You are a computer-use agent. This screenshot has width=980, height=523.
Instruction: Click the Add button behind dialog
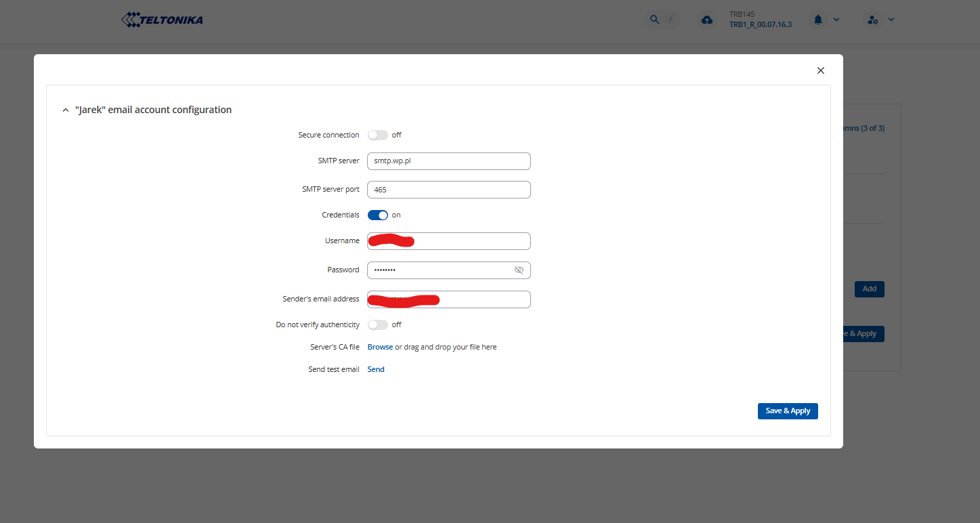[869, 289]
